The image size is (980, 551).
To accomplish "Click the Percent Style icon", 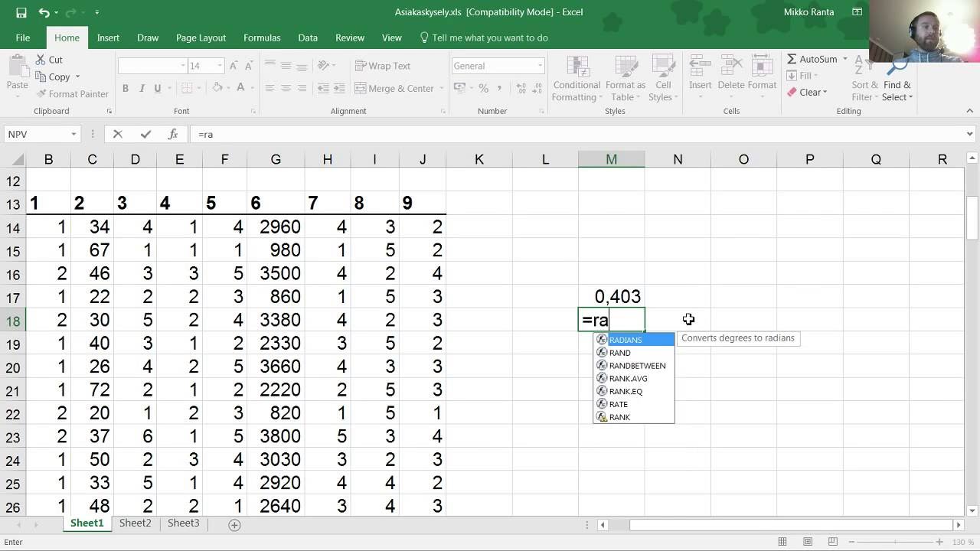I will pyautogui.click(x=483, y=88).
